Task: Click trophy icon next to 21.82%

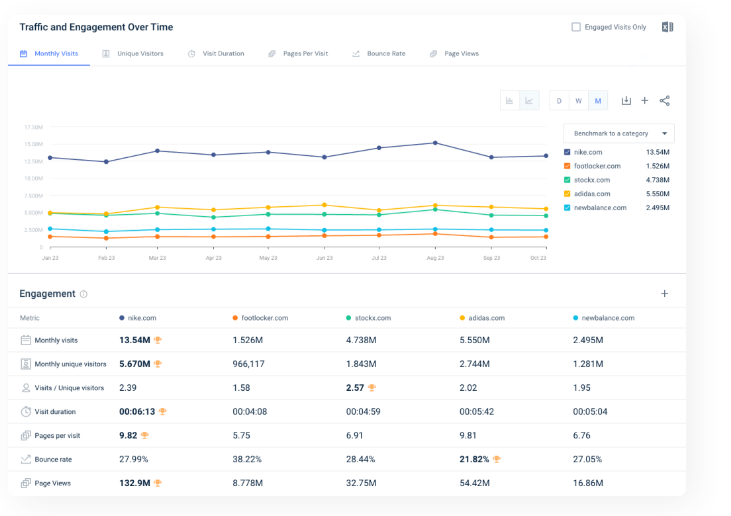Action: tap(497, 460)
